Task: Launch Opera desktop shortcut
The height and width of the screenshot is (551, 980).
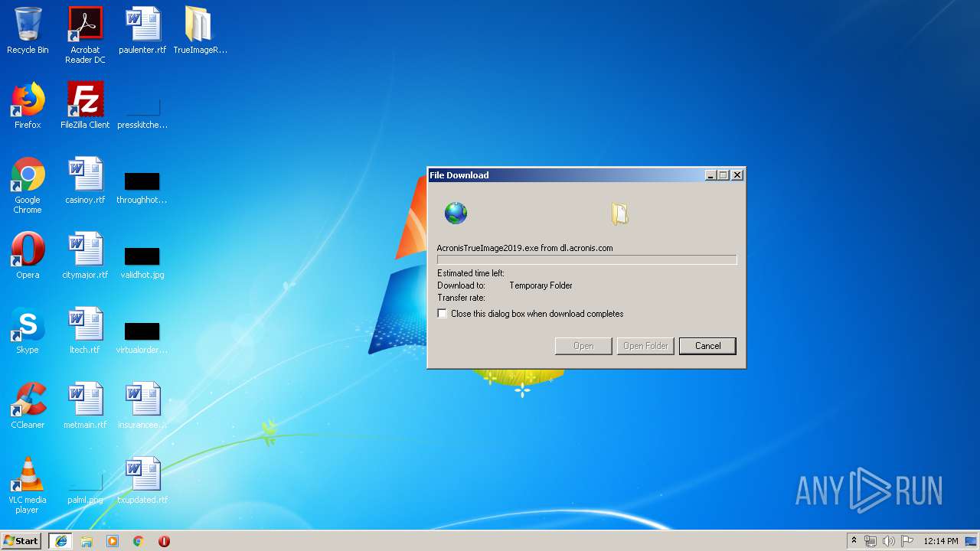Action: (x=28, y=256)
